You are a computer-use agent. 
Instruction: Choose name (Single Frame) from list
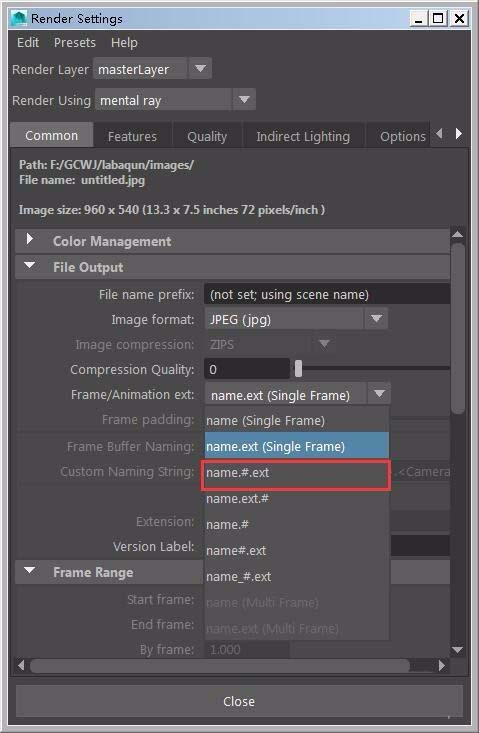pos(297,420)
